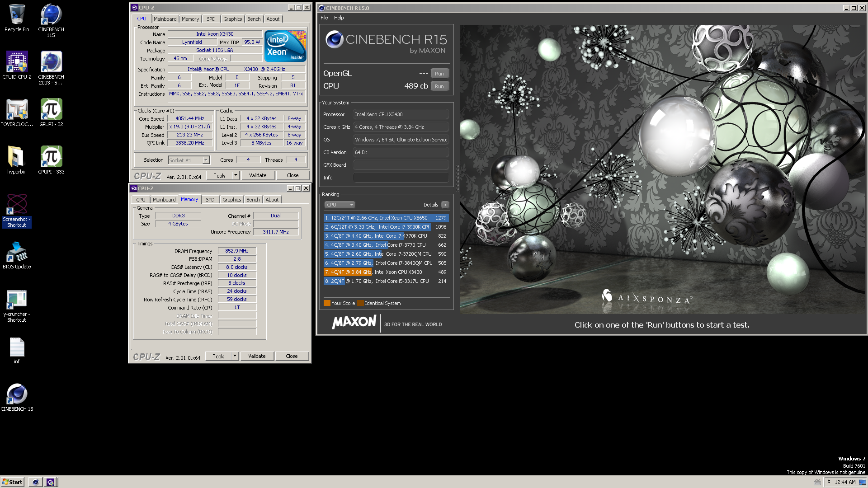
Task: Launch the GPUPI - 32 desktop icon
Action: tap(51, 113)
